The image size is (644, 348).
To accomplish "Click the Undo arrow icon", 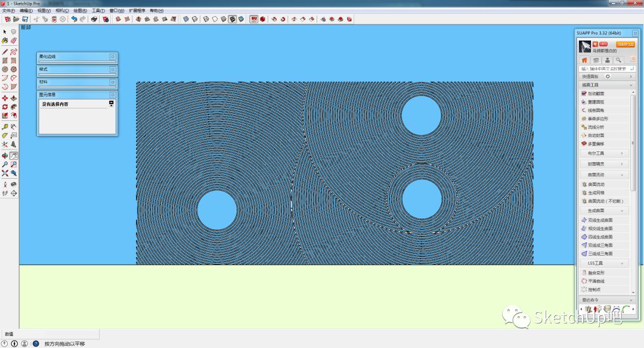I will [x=74, y=19].
